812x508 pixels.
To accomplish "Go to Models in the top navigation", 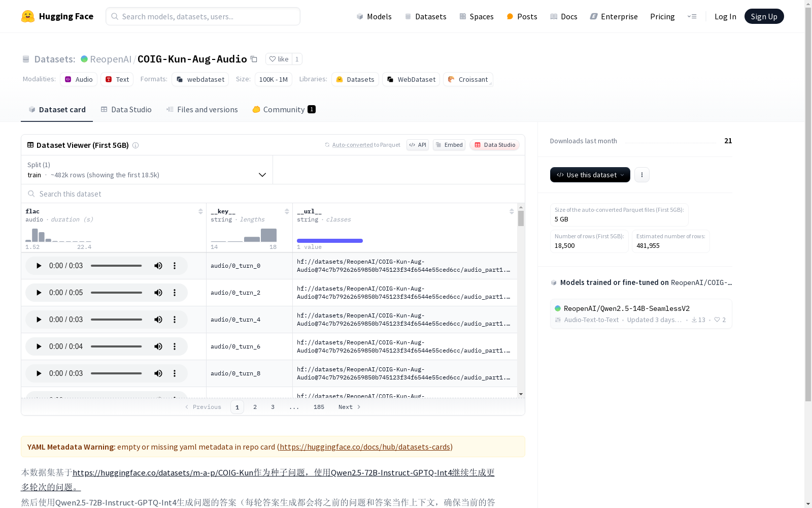I will 374,16.
